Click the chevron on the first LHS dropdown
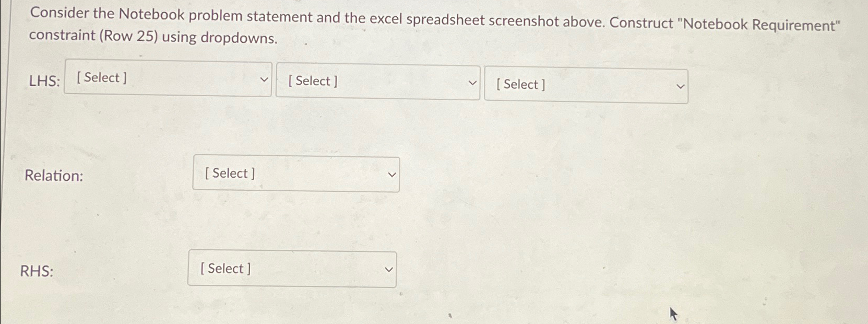This screenshot has width=868, height=324. pos(264,78)
